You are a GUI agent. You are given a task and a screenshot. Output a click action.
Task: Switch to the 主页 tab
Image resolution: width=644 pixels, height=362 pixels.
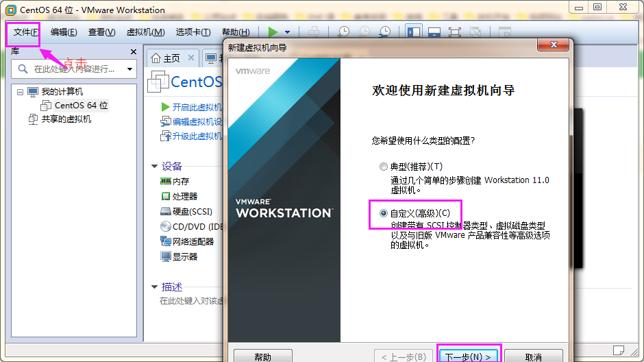[x=172, y=58]
